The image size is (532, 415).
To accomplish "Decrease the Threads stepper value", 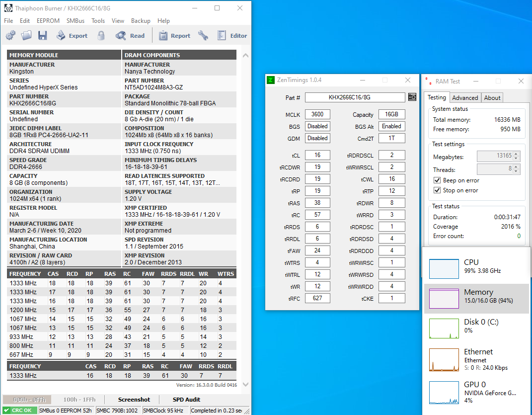I will click(x=516, y=171).
